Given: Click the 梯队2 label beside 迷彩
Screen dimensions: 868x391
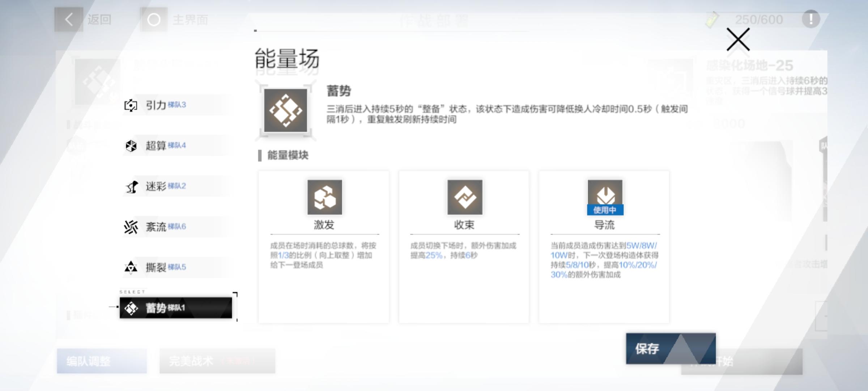Looking at the screenshot, I should pos(177,186).
